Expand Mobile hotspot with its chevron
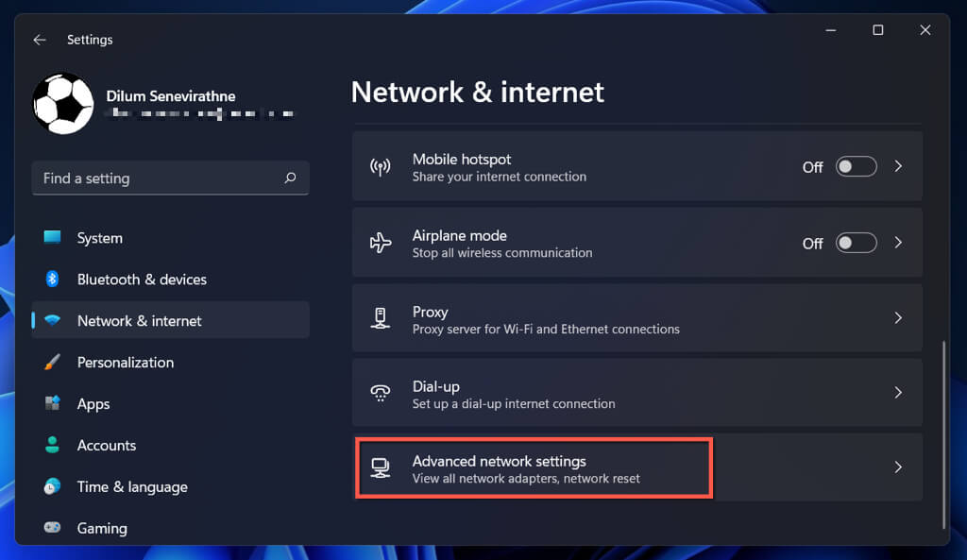This screenshot has height=560, width=967. 898,167
